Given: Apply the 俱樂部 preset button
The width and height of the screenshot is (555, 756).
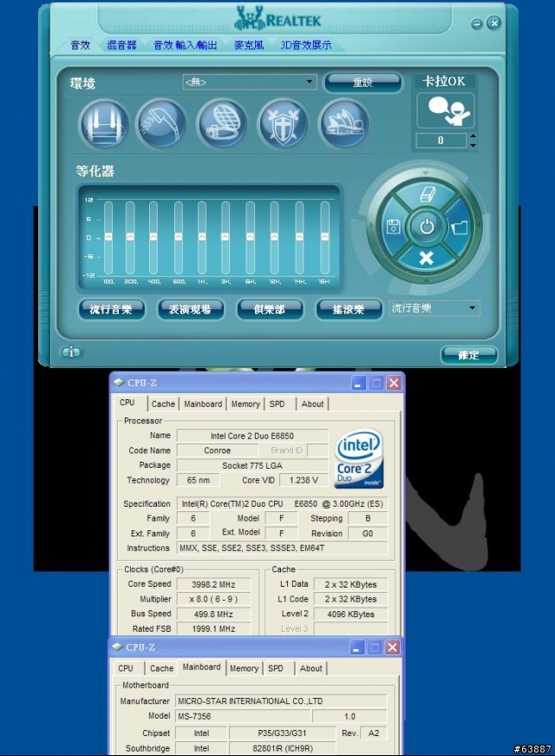Looking at the screenshot, I should pos(270,309).
